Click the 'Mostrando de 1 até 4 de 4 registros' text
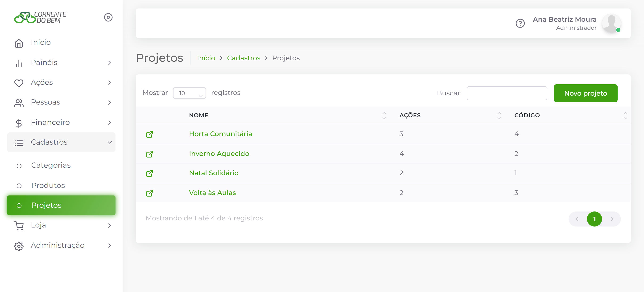644x292 pixels. click(x=204, y=218)
